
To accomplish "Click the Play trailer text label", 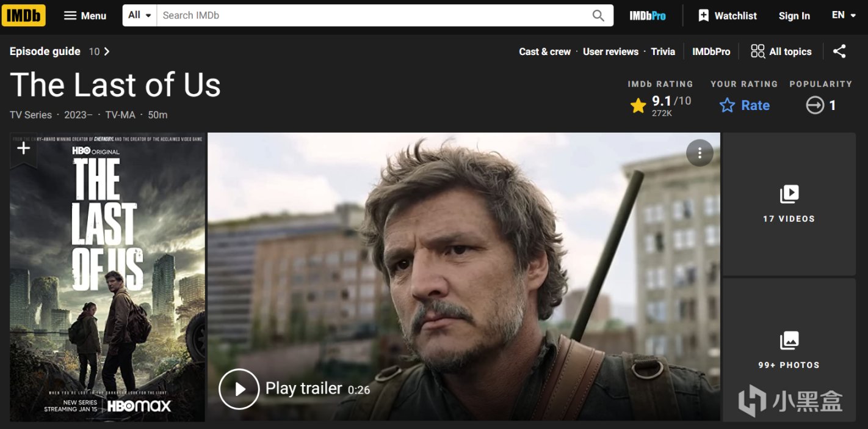I will click(303, 389).
